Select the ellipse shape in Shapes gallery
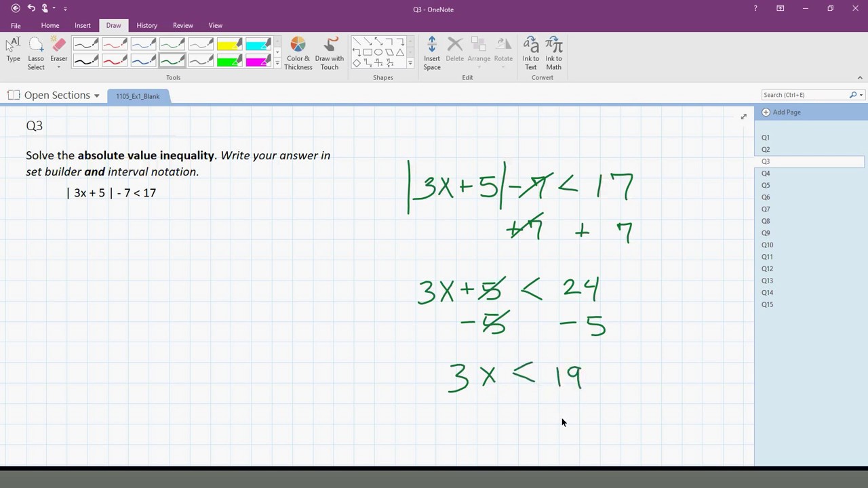Viewport: 868px width, 488px height. [378, 52]
